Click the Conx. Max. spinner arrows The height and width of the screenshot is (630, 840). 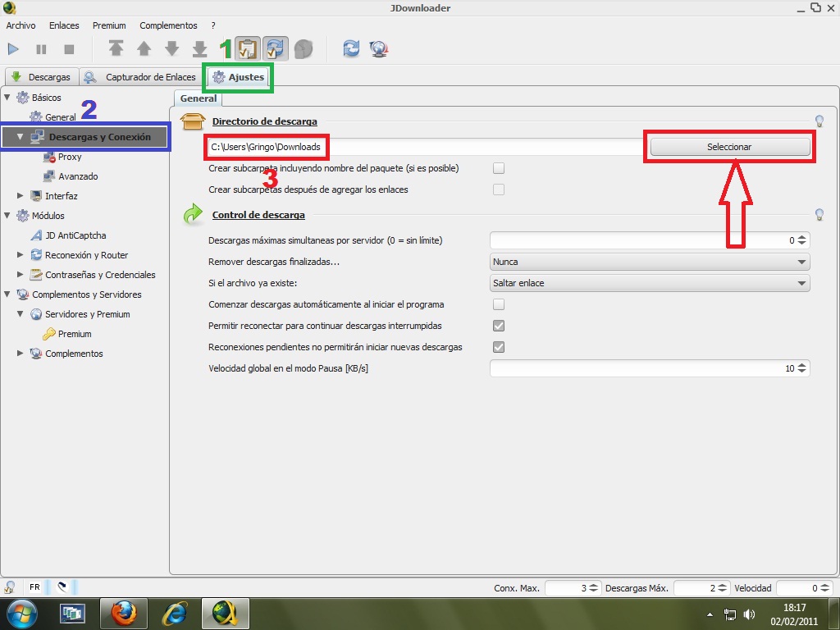point(594,588)
